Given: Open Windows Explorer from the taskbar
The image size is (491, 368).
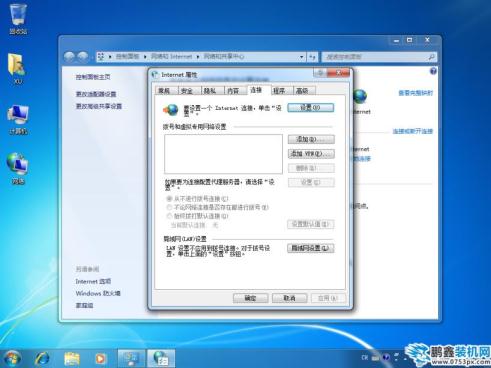Looking at the screenshot, I should 71,359.
